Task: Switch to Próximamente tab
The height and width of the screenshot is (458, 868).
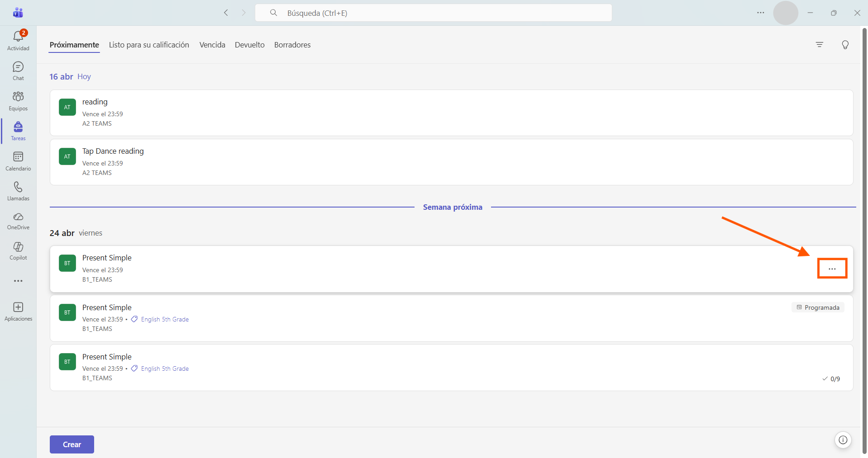Action: click(x=74, y=45)
